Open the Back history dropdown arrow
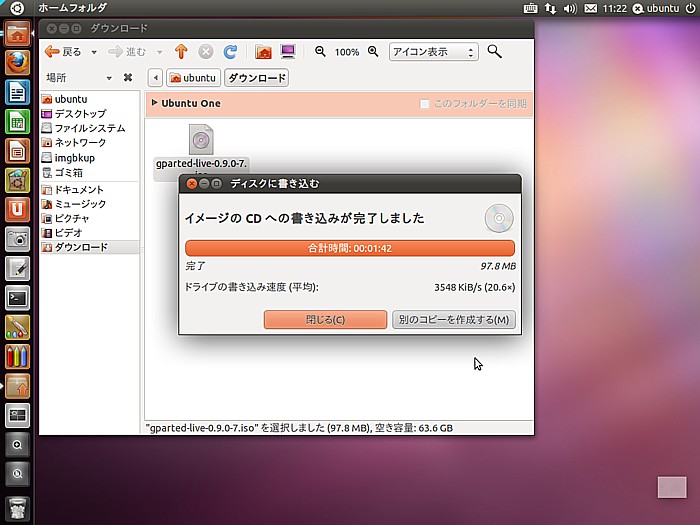The height and width of the screenshot is (525, 700). (x=94, y=52)
